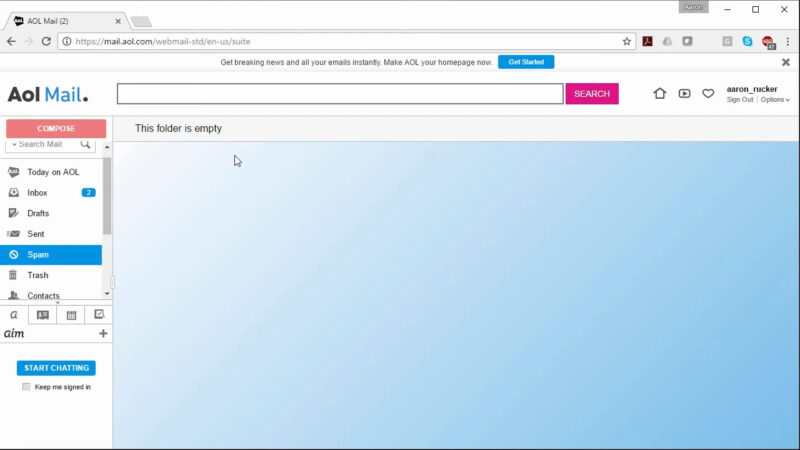Open the Search Mail dropdown arrow

pyautogui.click(x=14, y=144)
